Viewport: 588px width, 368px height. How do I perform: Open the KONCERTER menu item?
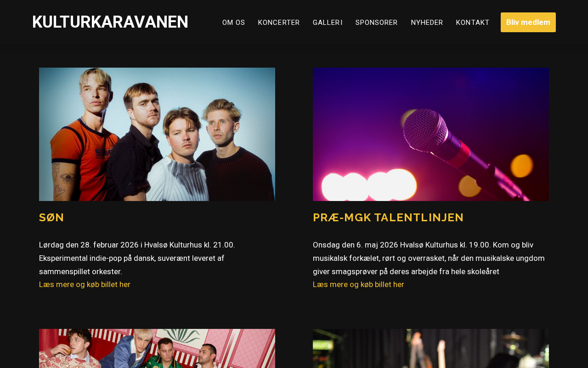(x=279, y=23)
